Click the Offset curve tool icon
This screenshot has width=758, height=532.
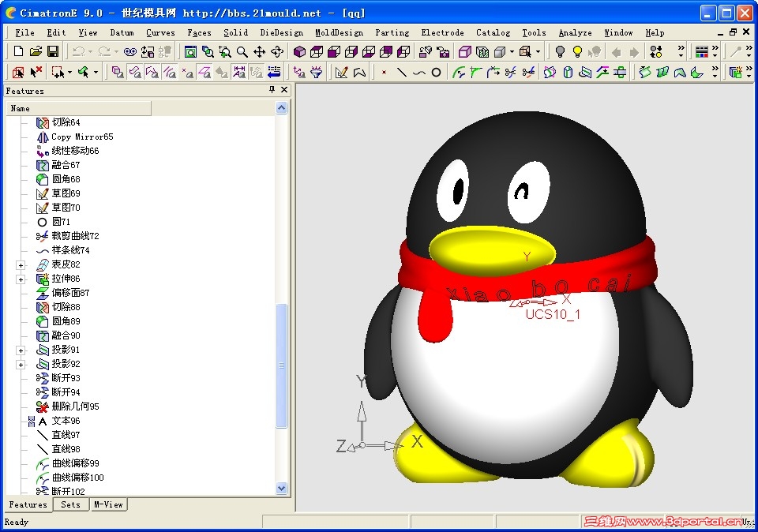[458, 73]
